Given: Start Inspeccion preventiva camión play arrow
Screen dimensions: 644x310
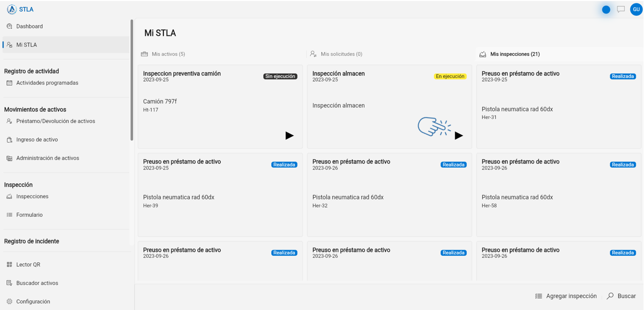Looking at the screenshot, I should (x=290, y=135).
